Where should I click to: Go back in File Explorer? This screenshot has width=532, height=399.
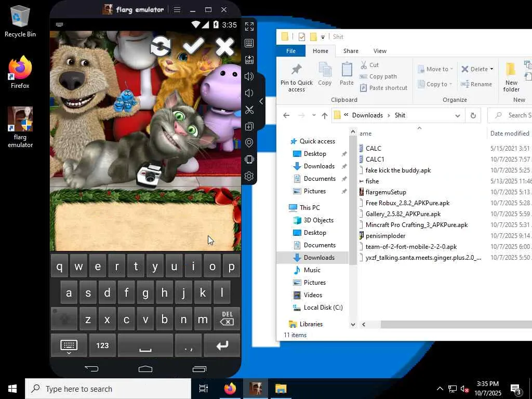(x=286, y=115)
